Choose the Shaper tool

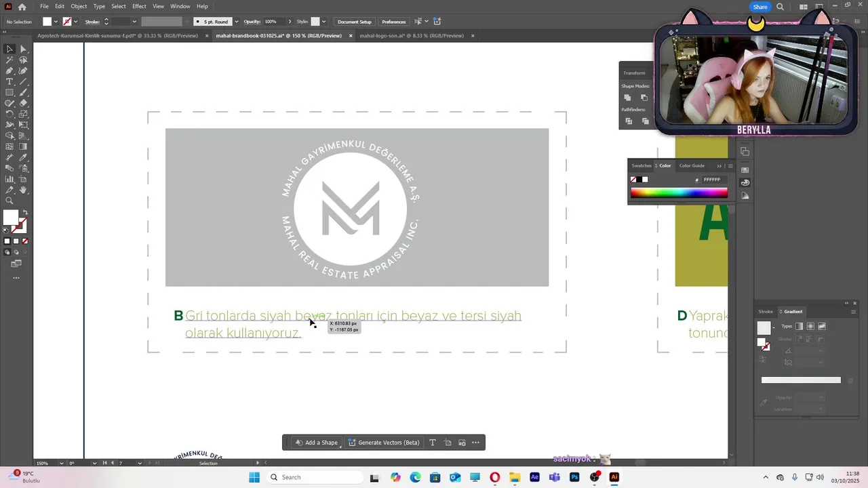9,103
